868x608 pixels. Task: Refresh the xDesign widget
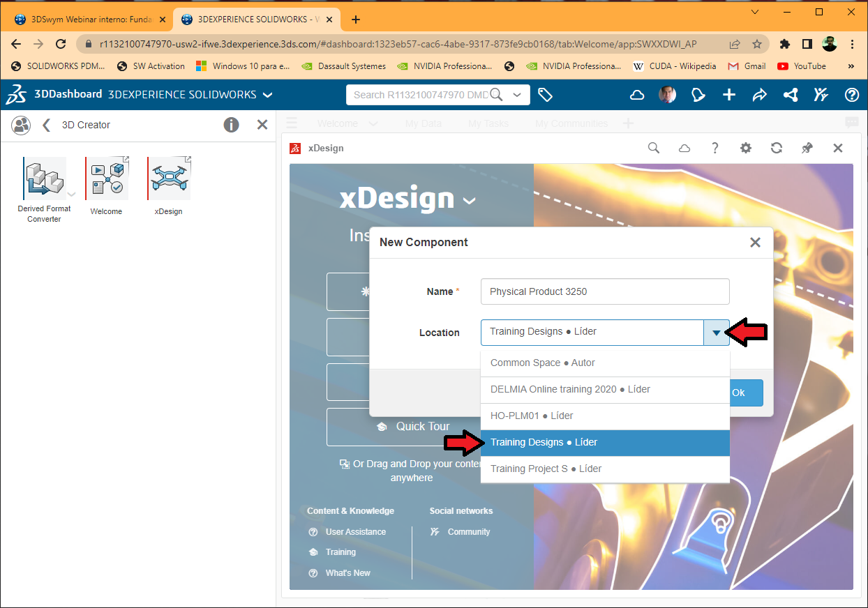click(x=777, y=148)
